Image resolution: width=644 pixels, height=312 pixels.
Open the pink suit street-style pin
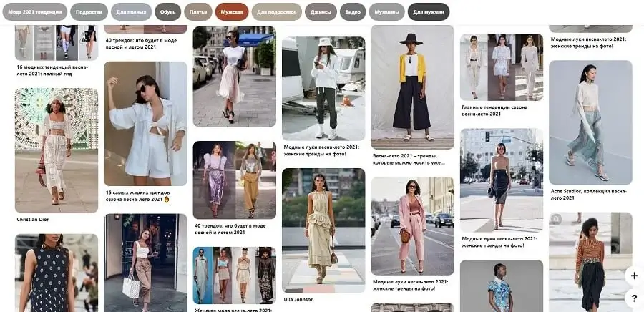coord(412,225)
